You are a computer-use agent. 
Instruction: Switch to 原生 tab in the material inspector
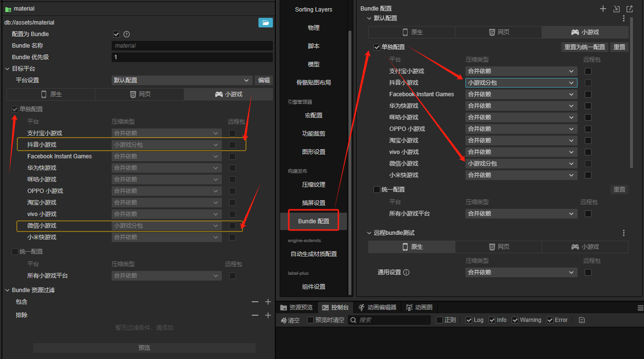pyautogui.click(x=51, y=94)
